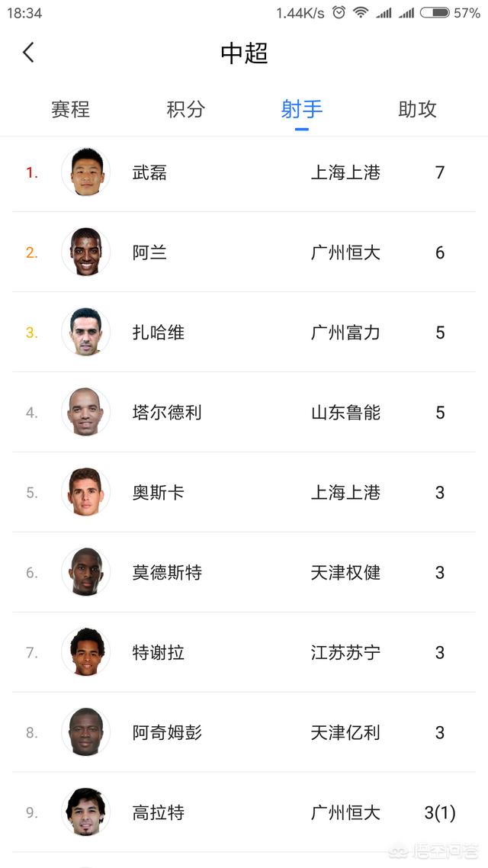Tap the player name 特谢拉

point(159,653)
